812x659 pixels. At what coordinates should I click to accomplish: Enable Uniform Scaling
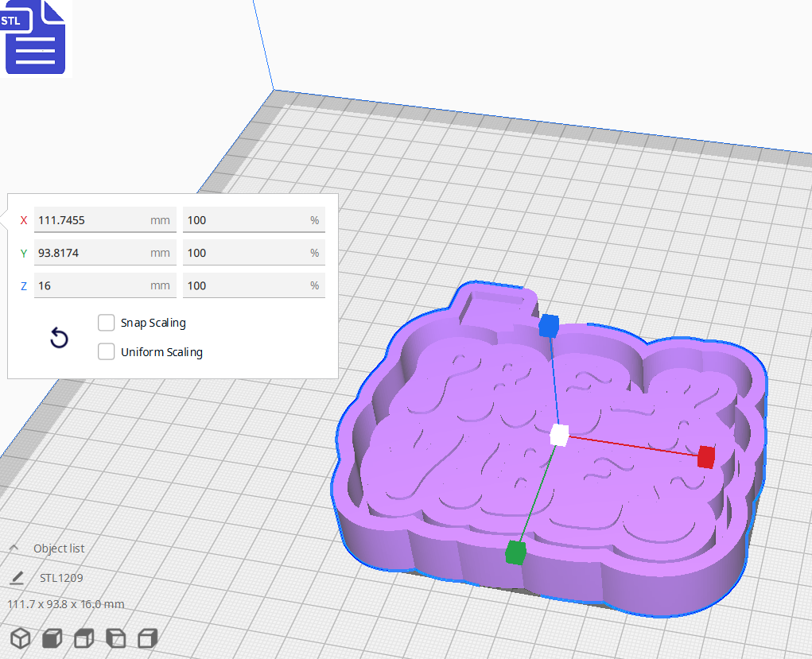click(x=106, y=351)
